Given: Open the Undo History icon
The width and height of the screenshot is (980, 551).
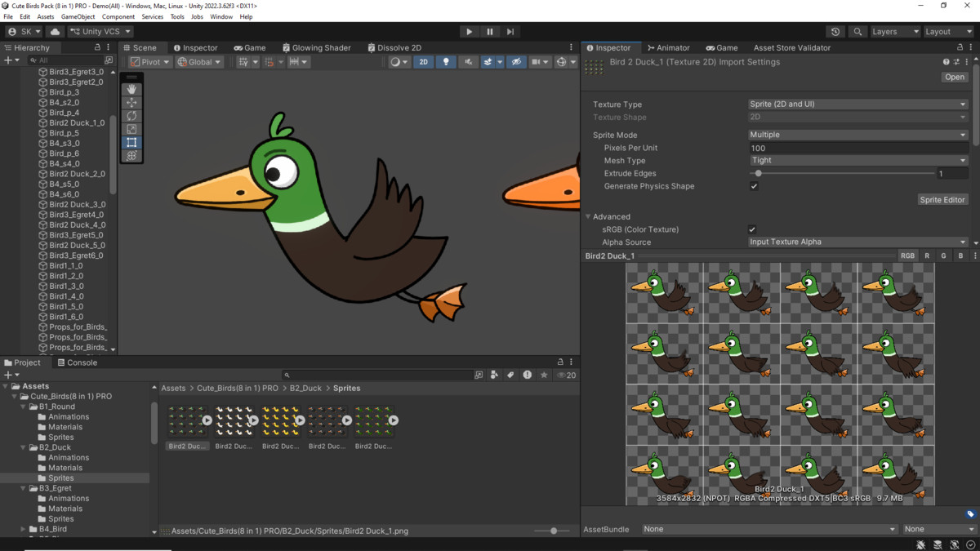Looking at the screenshot, I should coord(835,32).
